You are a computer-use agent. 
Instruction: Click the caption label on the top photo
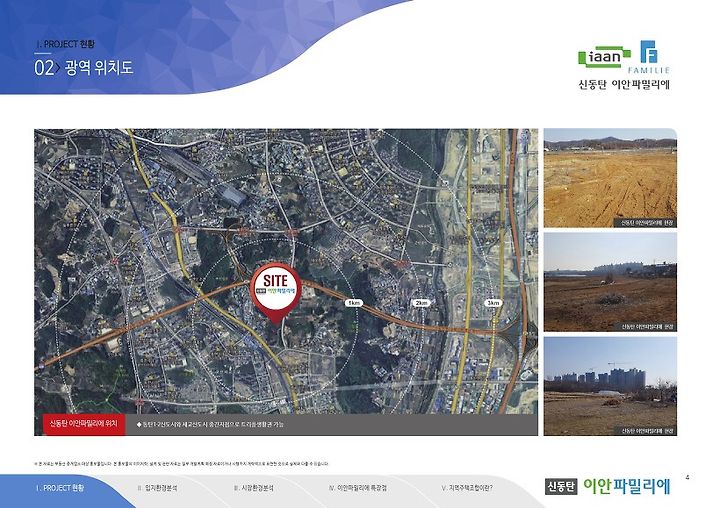647,223
